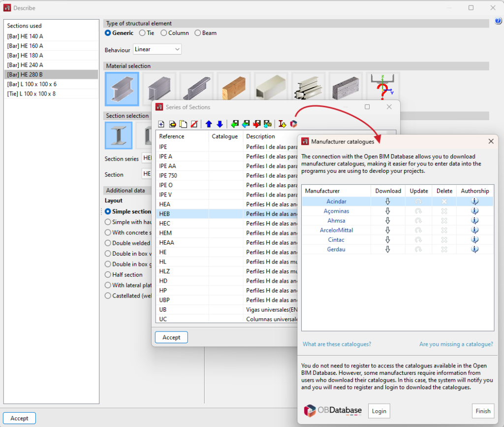The height and width of the screenshot is (427, 504).
Task: Choose the With lateral plates layout option
Action: point(128,285)
